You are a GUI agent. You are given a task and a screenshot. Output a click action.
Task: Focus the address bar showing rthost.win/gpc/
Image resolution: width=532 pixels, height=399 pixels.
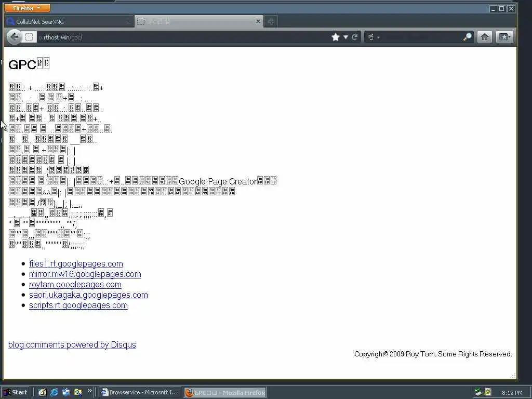[183, 37]
